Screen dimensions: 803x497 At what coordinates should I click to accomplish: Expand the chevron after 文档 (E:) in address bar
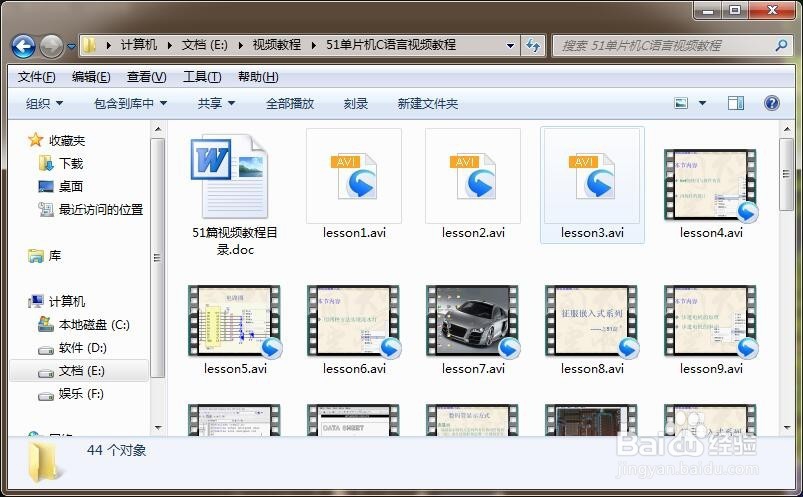click(240, 45)
